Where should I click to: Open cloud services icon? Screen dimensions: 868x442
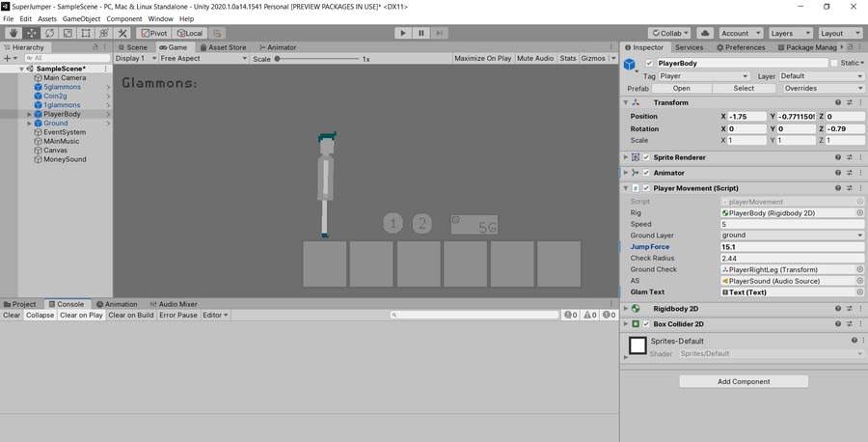(x=705, y=33)
